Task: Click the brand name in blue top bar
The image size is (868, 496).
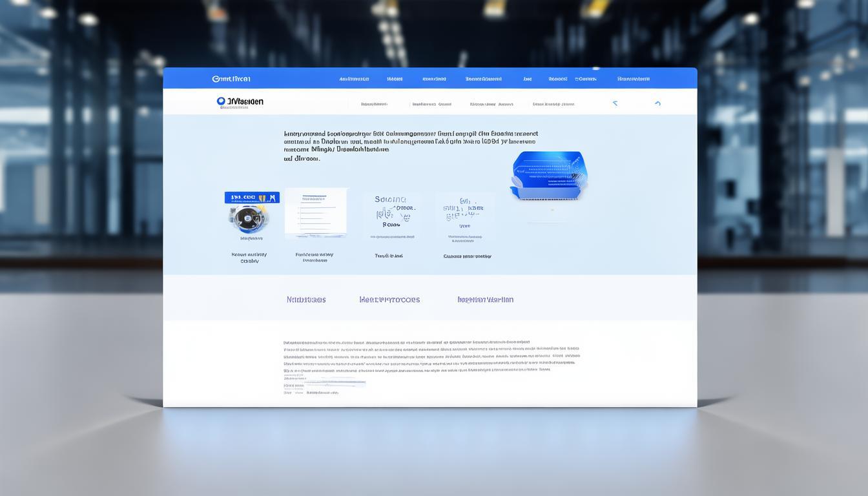Action: (231, 79)
